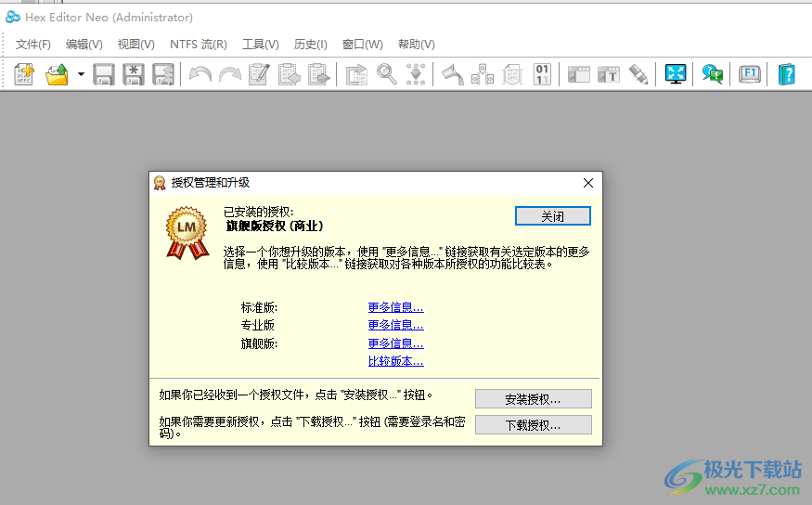
Task: Click the highlighter pen toolbar icon
Action: point(638,74)
